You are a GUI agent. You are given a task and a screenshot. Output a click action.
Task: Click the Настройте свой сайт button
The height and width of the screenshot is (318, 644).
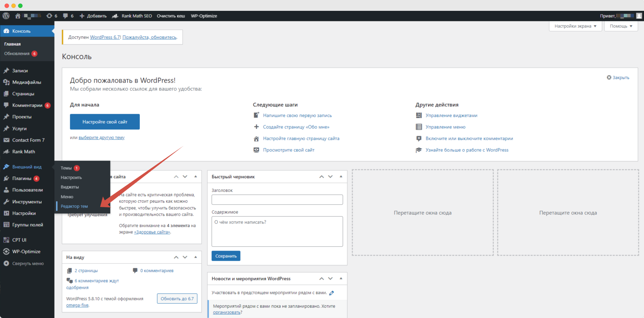[105, 122]
